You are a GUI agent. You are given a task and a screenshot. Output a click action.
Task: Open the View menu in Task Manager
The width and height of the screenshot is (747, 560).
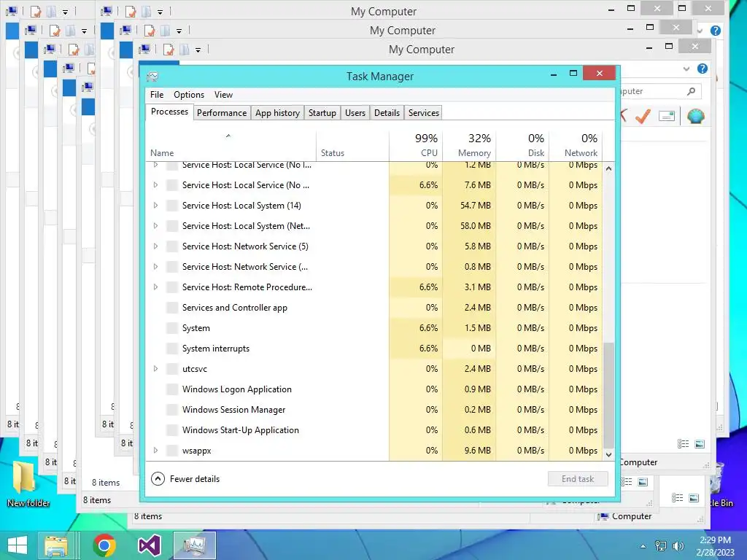(223, 95)
